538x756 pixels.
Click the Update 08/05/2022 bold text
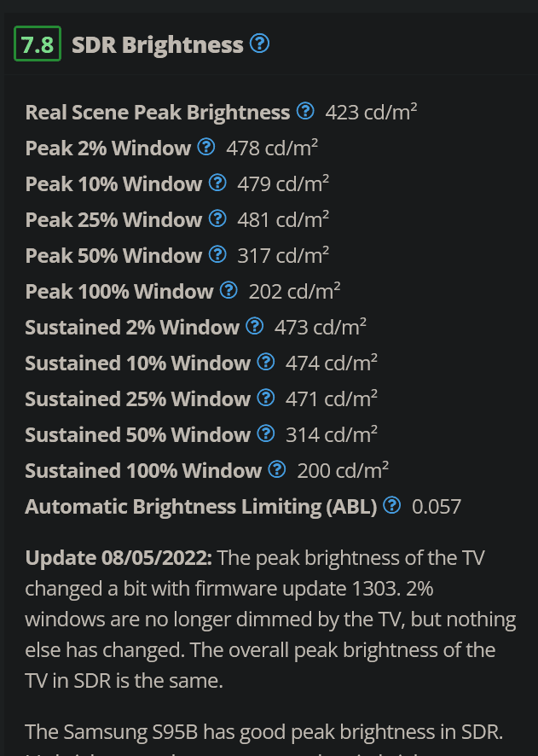tap(119, 559)
